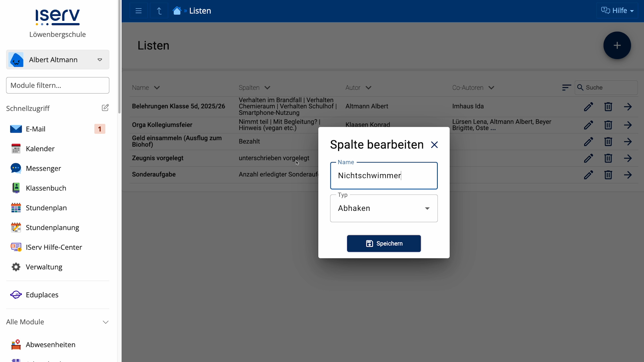Open the E-Mail module
644x362 pixels.
tap(35, 129)
